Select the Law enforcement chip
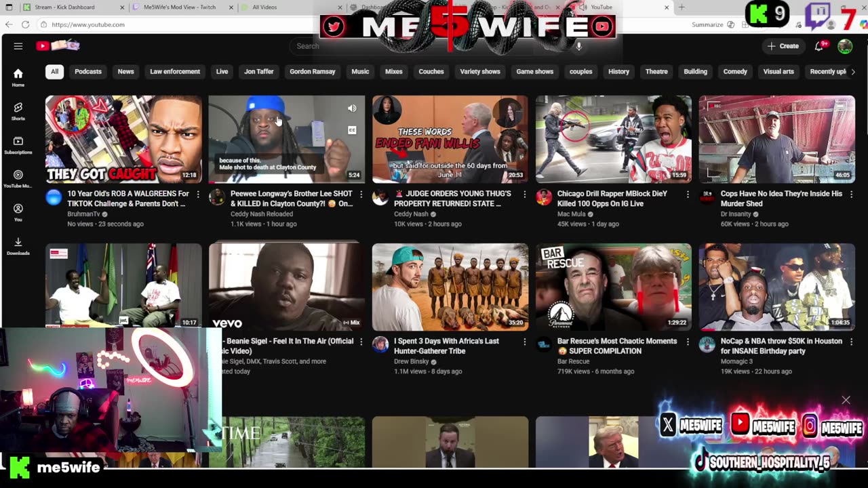The image size is (868, 488). pos(175,72)
